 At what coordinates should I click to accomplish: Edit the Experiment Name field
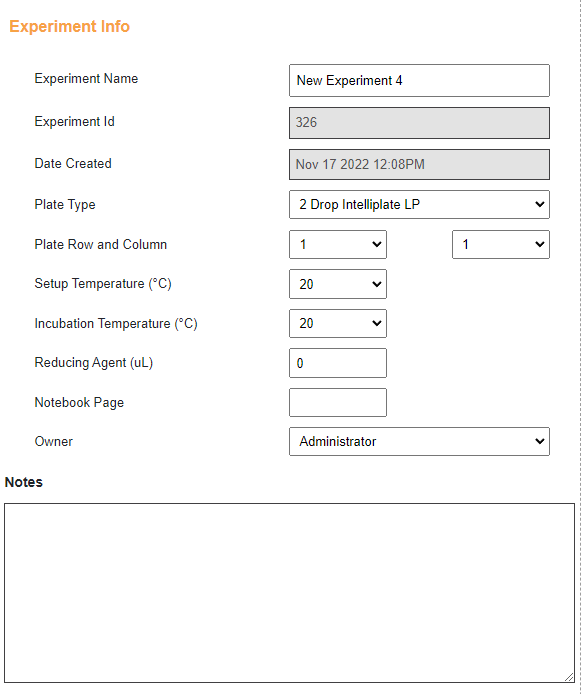419,81
